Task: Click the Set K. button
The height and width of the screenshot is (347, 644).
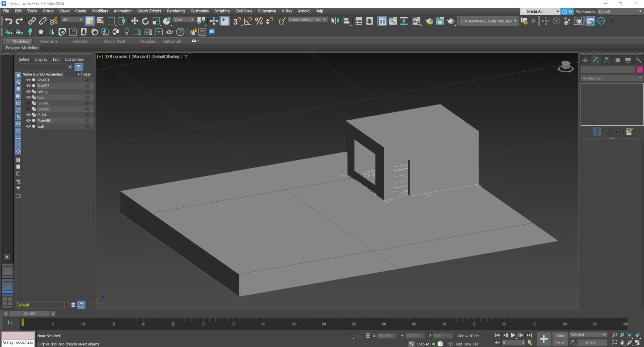Action: [559, 343]
